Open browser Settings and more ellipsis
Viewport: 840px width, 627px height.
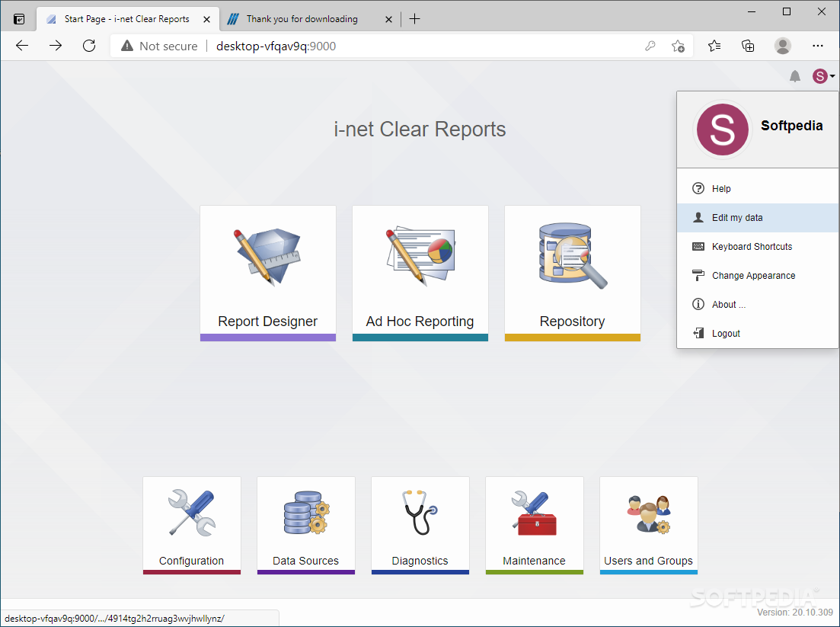click(x=817, y=46)
